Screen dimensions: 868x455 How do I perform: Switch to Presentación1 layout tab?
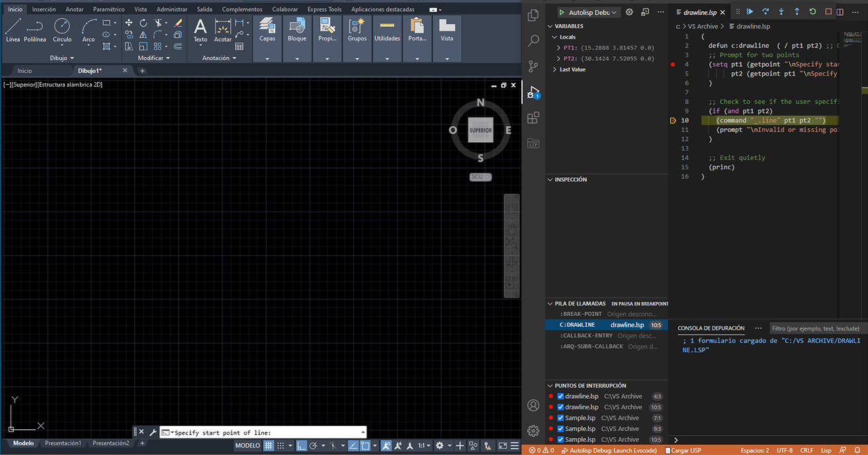click(x=63, y=443)
